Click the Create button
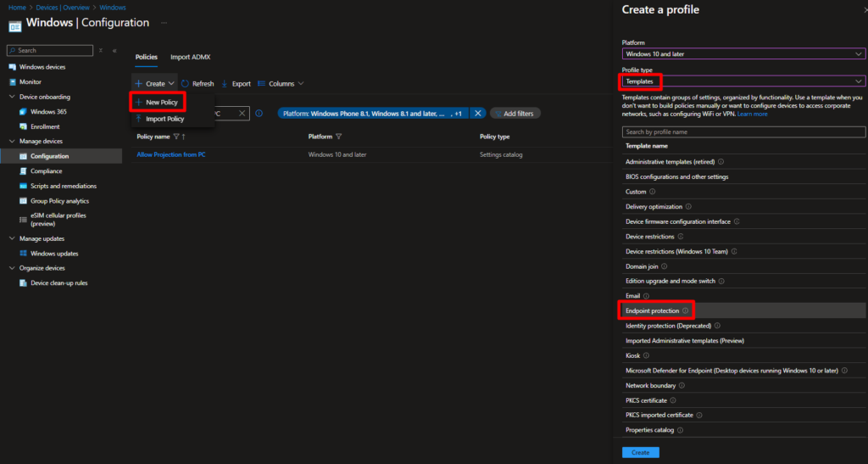 click(641, 453)
